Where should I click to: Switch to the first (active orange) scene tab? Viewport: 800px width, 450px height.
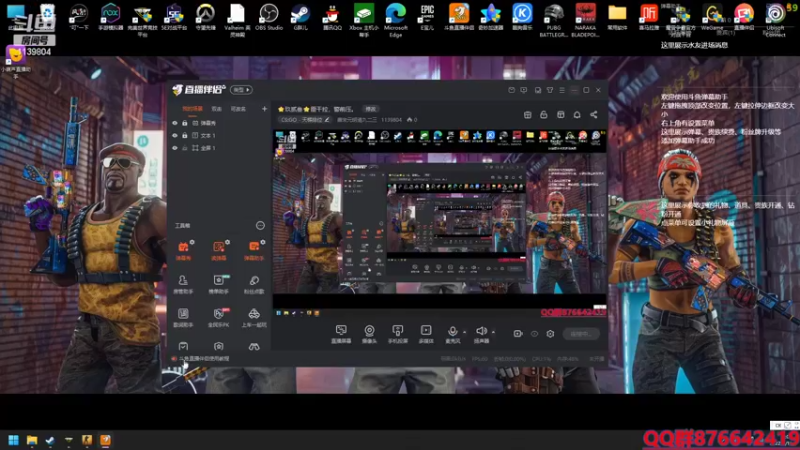click(192, 109)
